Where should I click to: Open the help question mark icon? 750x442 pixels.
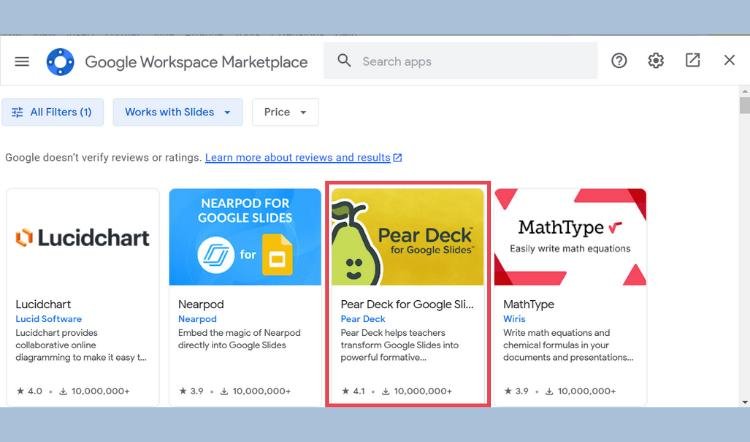(x=619, y=61)
